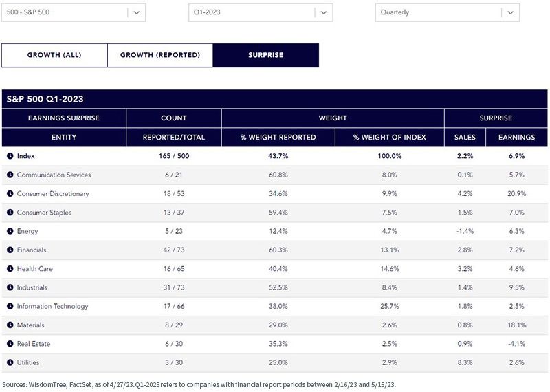The image size is (550, 392).
Task: Click the Financials row label
Action: click(x=32, y=250)
